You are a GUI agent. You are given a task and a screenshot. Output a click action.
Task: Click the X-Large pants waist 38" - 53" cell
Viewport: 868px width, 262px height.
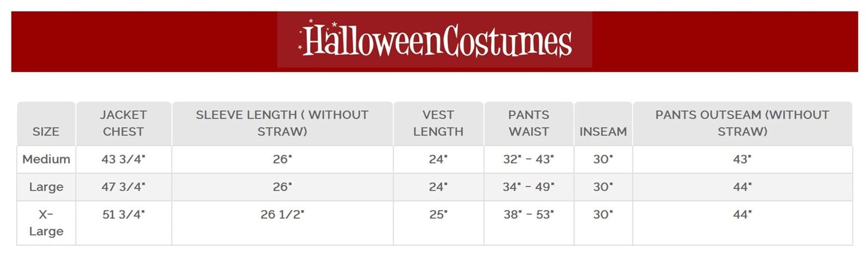tap(529, 214)
